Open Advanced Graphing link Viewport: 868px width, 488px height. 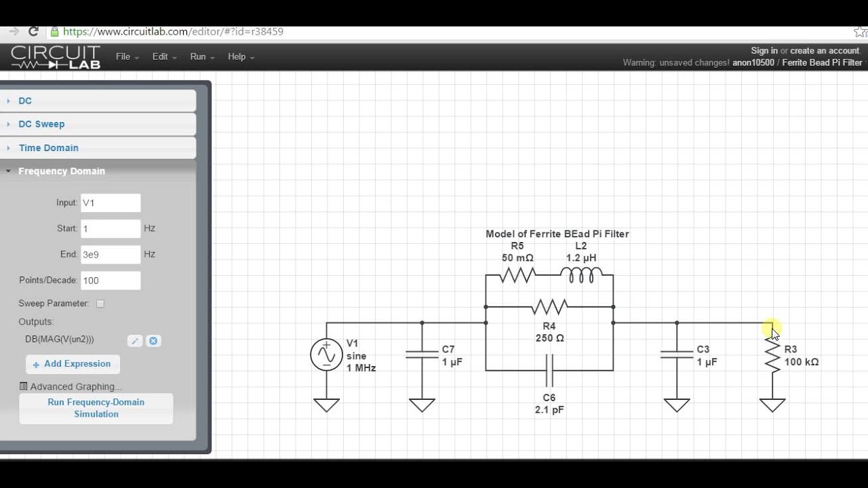76,387
